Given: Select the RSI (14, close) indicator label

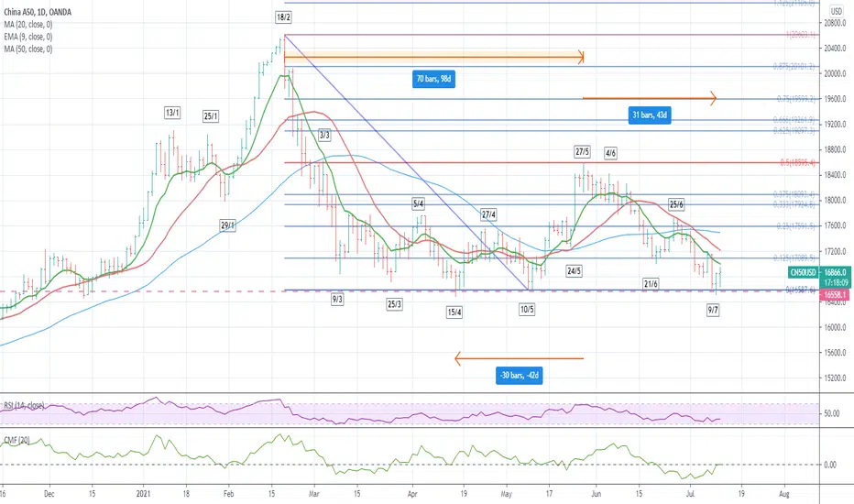Looking at the screenshot, I should point(24,404).
